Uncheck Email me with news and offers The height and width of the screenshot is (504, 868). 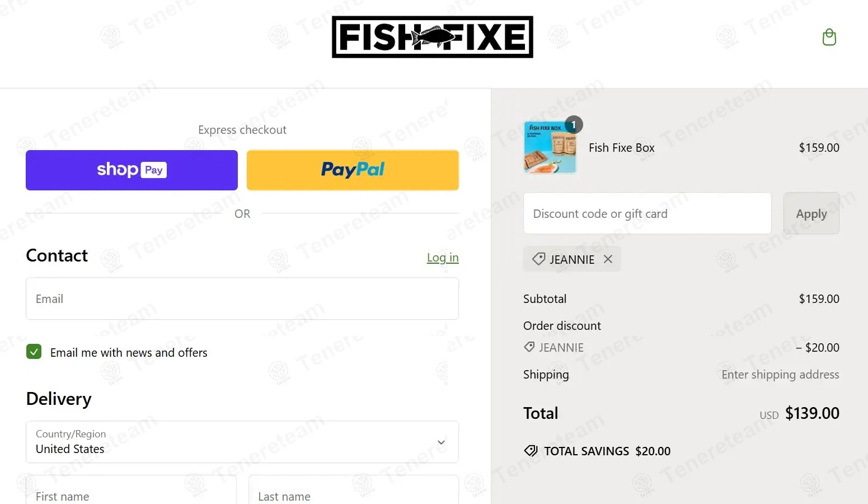coord(34,352)
